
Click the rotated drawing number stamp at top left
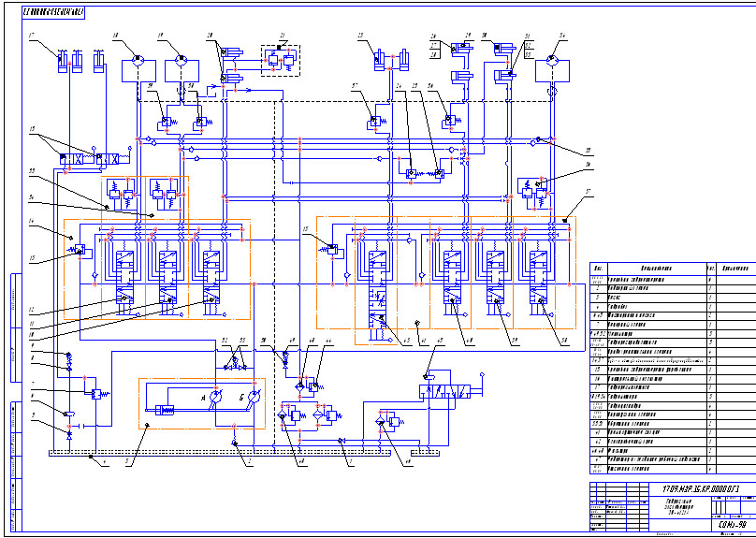coord(53,13)
